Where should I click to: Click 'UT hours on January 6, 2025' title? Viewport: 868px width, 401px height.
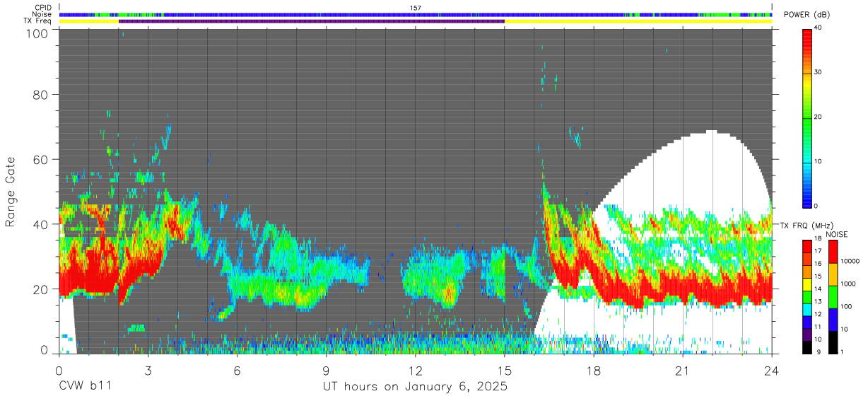(415, 388)
